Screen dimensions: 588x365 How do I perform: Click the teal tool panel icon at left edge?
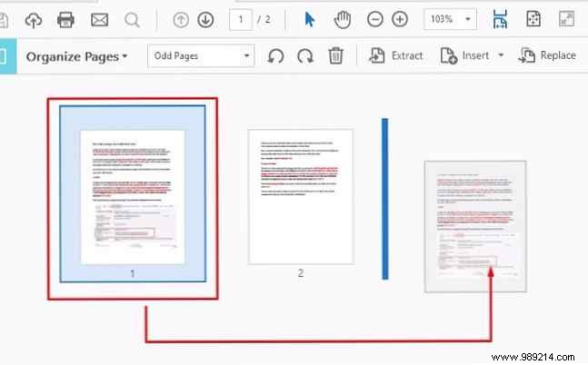[8, 55]
